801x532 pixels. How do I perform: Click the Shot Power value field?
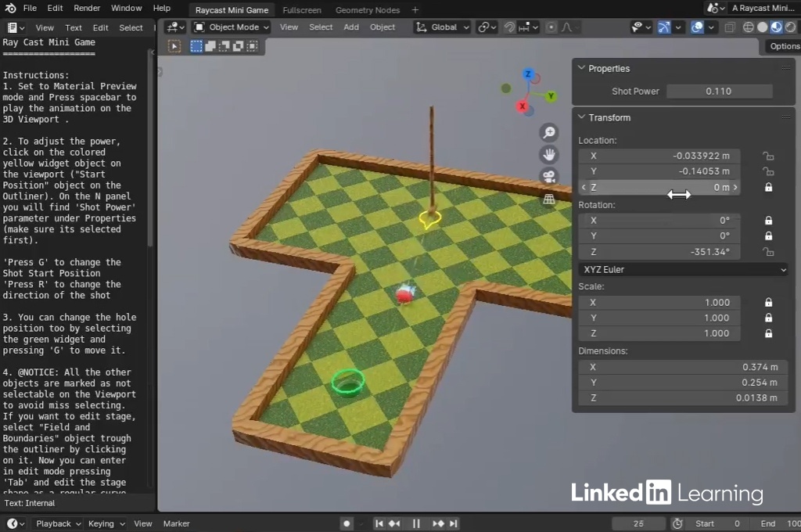tap(718, 92)
